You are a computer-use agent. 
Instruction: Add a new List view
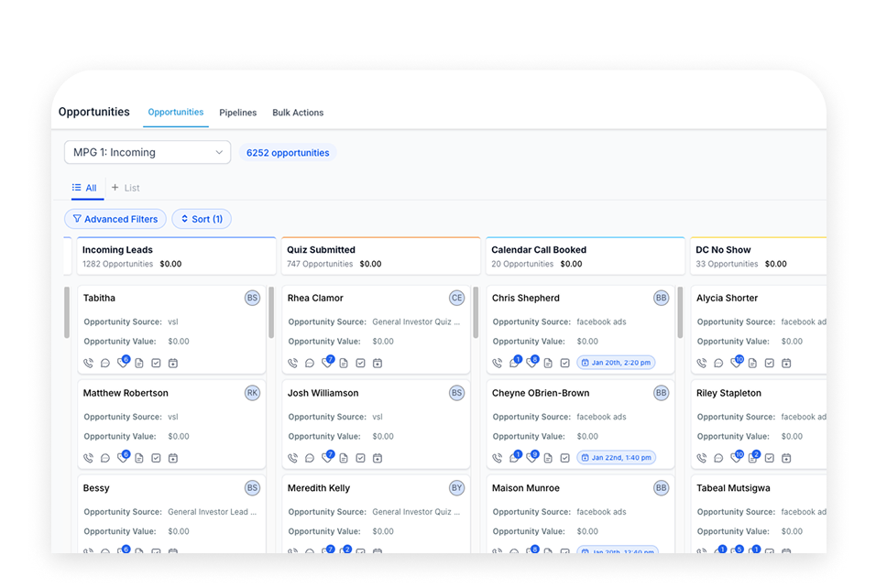click(x=126, y=188)
